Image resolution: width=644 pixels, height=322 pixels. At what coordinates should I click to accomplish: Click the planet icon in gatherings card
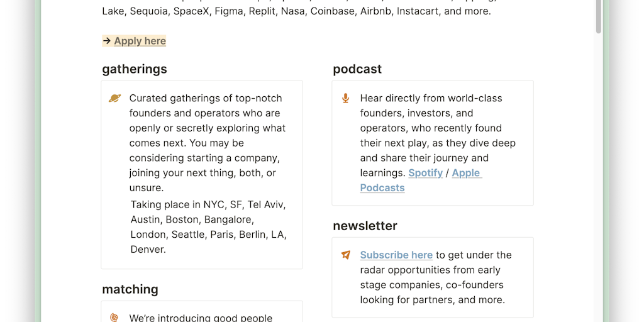(114, 98)
